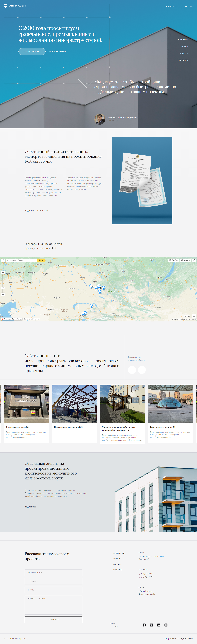Zoom in the map with plus
The width and height of the screenshot is (197, 644).
[3, 272]
